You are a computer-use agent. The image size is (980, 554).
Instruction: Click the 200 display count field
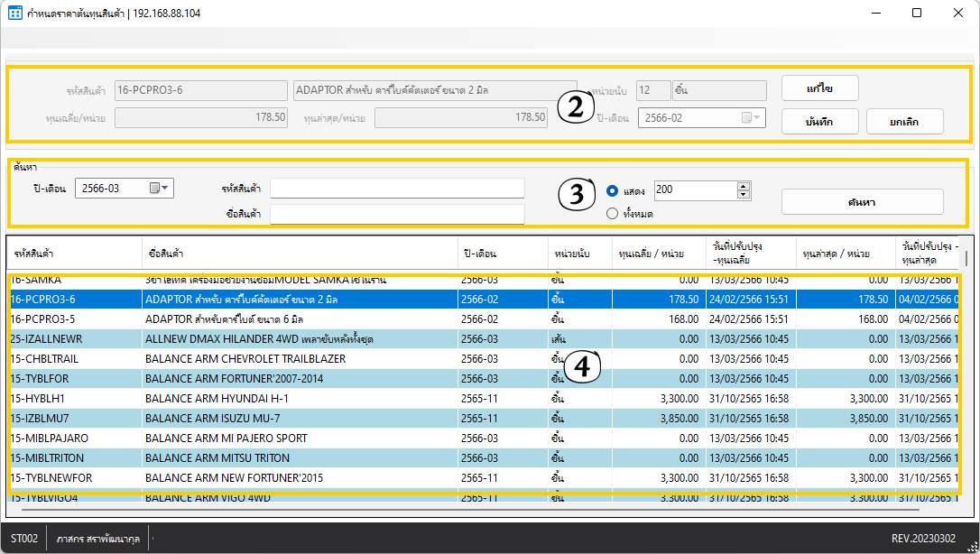pyautogui.click(x=695, y=190)
